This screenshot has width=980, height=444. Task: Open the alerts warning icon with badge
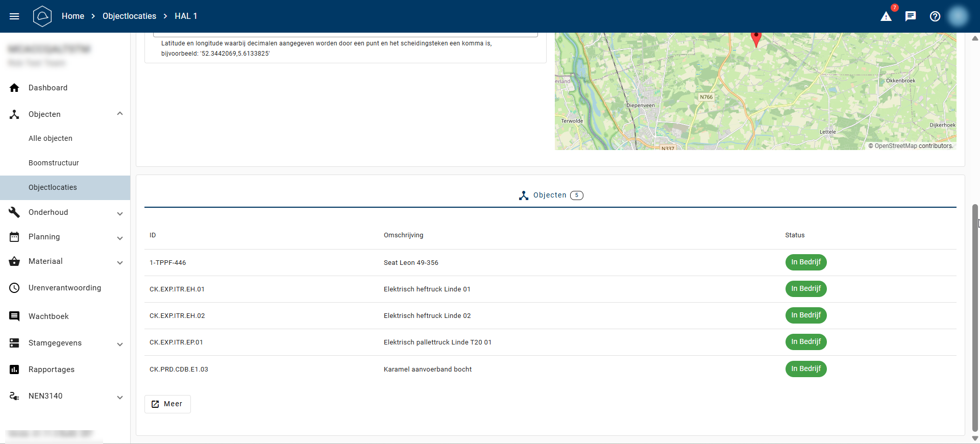(886, 16)
